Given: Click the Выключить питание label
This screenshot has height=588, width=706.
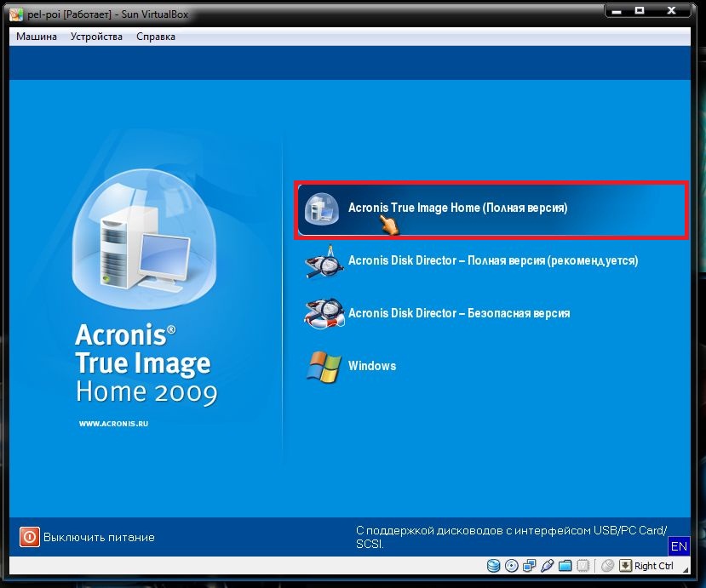Looking at the screenshot, I should click(99, 538).
